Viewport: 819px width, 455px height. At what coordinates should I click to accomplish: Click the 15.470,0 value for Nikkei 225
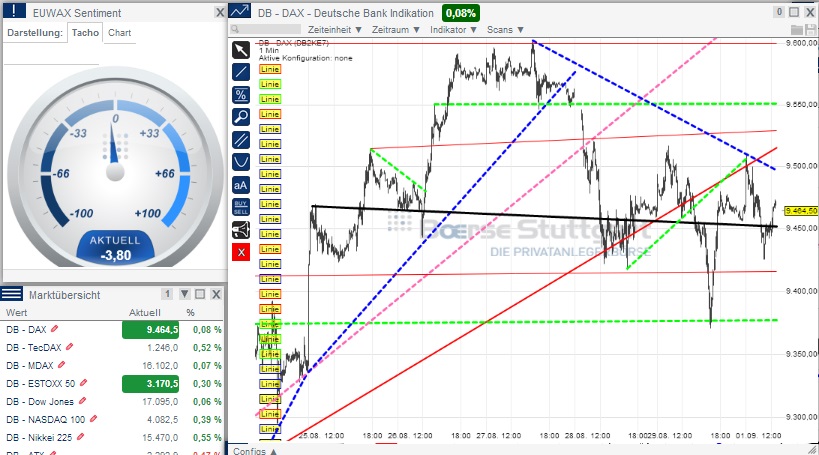click(x=160, y=437)
